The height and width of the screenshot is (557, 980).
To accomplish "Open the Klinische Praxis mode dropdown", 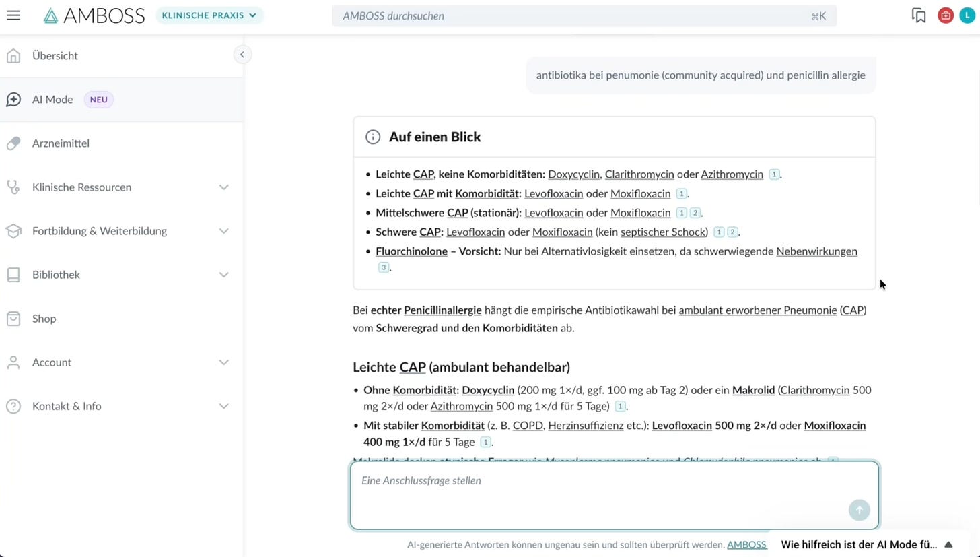I will pos(209,15).
